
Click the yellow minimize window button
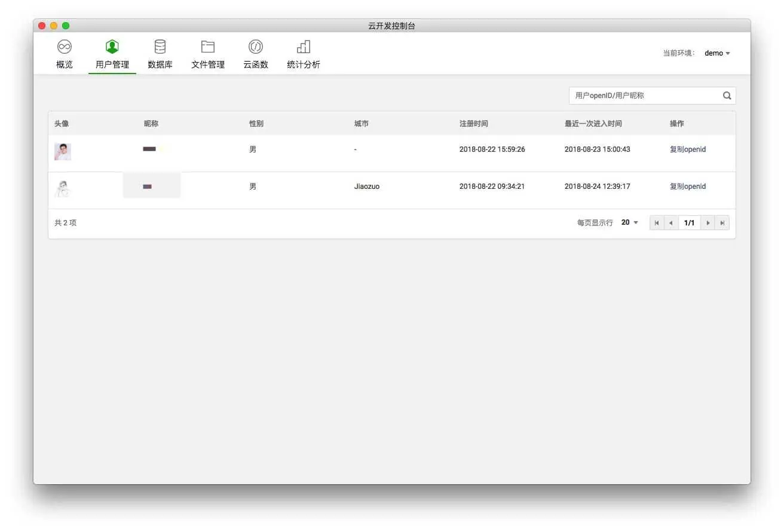[54, 26]
